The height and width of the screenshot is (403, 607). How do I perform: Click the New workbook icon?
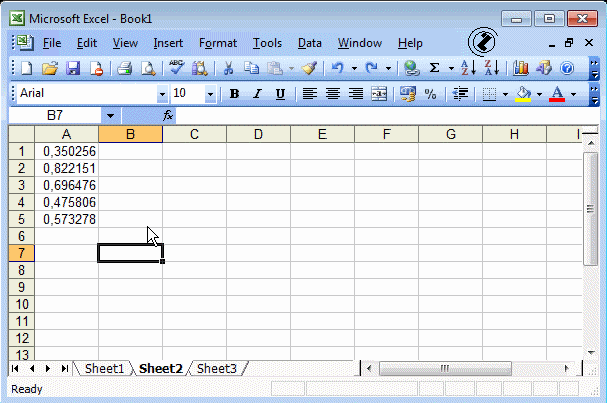[28, 68]
